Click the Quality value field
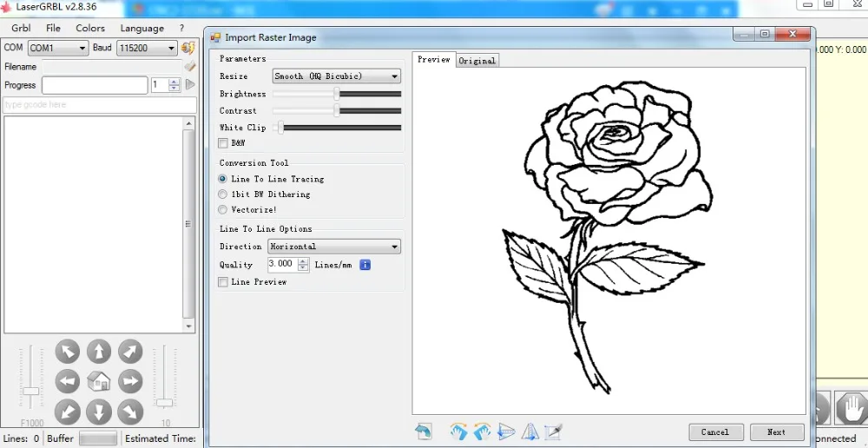The height and width of the screenshot is (448, 868). [283, 265]
